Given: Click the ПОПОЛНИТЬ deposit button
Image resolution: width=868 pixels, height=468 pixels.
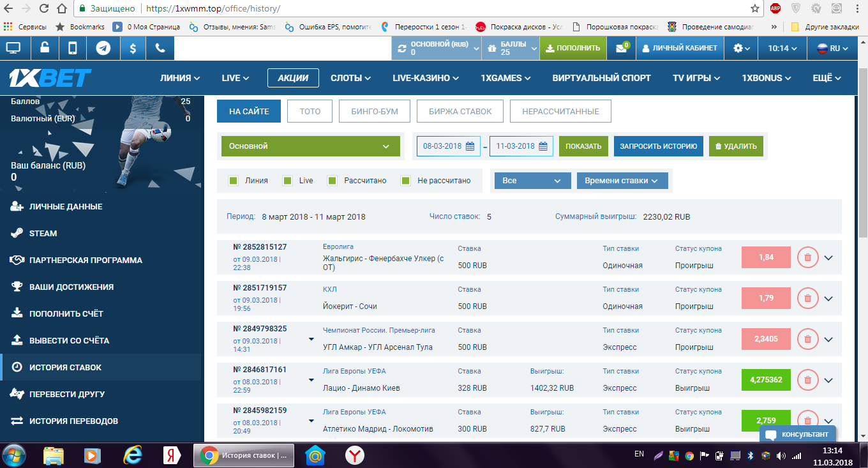Looking at the screenshot, I should coord(572,48).
